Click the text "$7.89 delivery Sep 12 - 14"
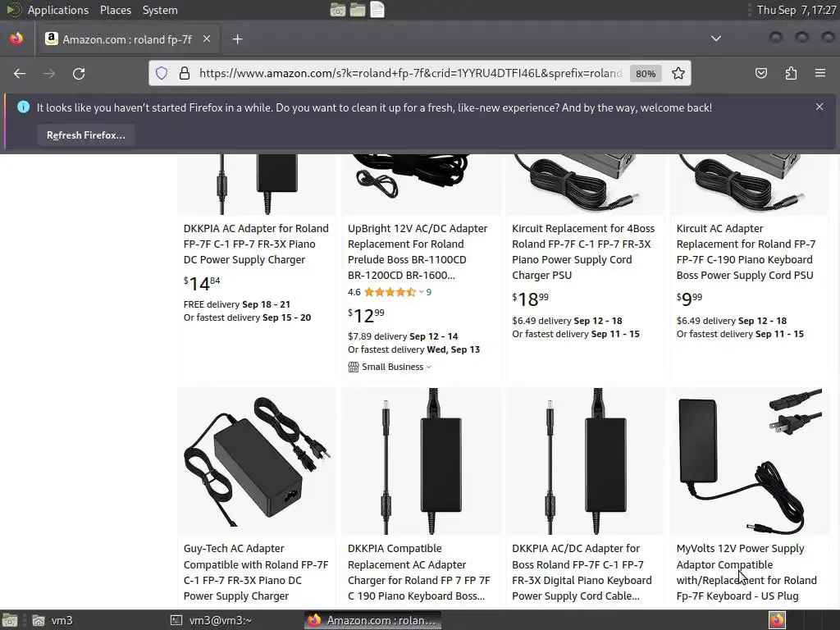The image size is (840, 630). pyautogui.click(x=403, y=336)
